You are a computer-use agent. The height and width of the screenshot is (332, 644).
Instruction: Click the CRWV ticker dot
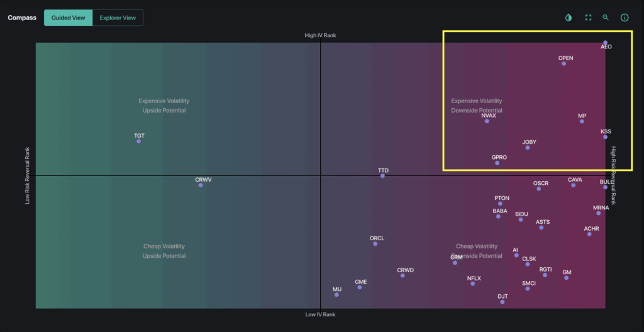click(201, 185)
